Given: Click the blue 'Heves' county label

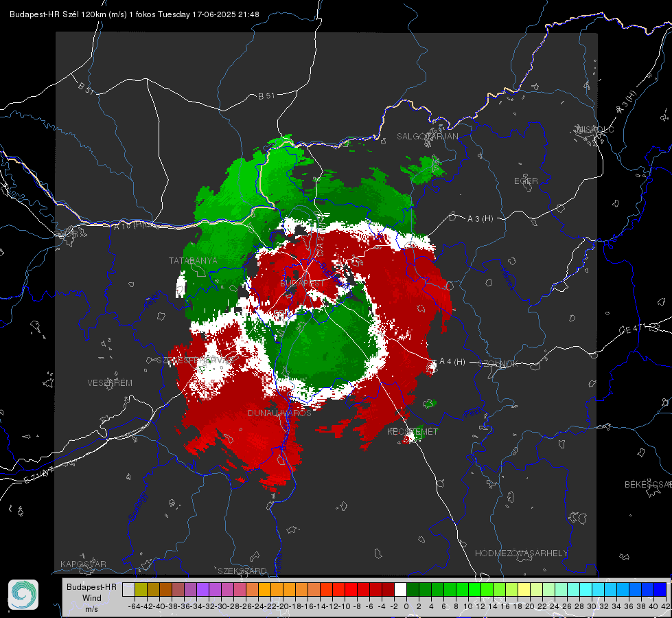Looking at the screenshot, I should [x=507, y=279].
